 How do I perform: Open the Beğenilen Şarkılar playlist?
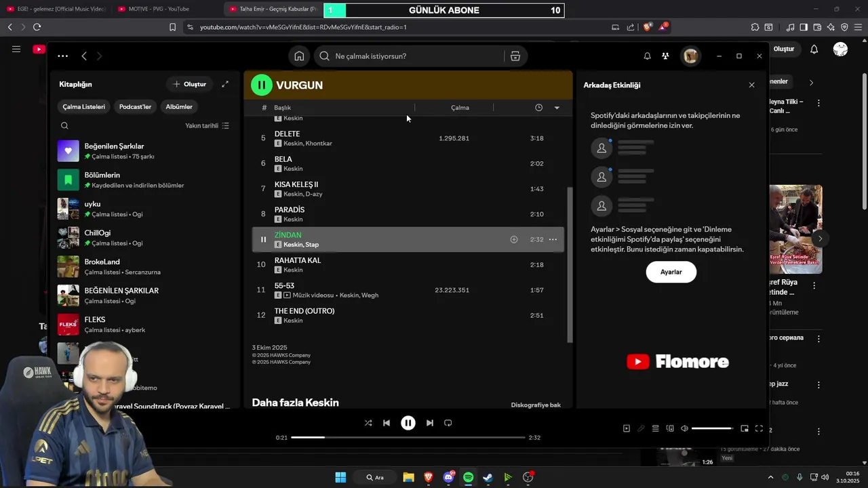click(x=146, y=150)
